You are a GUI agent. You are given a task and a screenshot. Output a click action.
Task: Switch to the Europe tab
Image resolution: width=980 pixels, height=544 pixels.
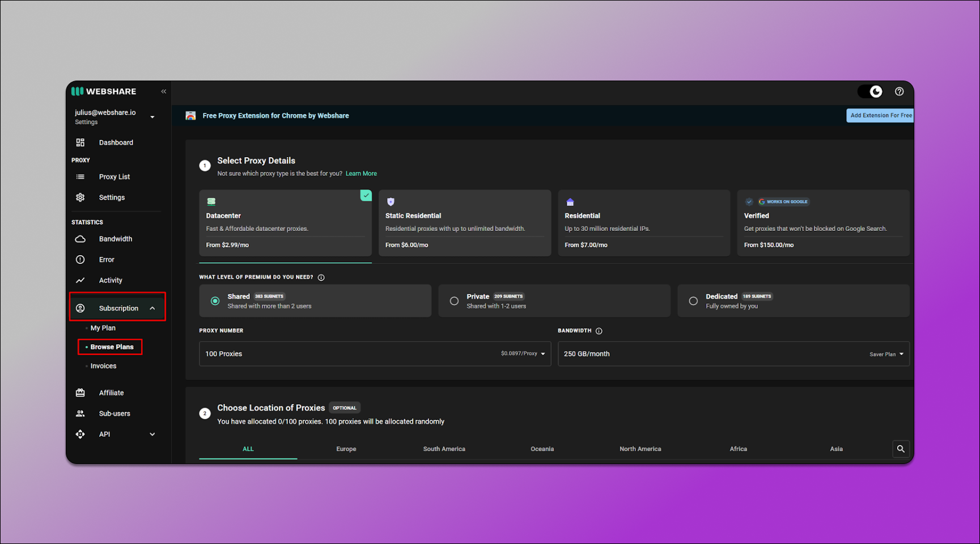(x=346, y=449)
